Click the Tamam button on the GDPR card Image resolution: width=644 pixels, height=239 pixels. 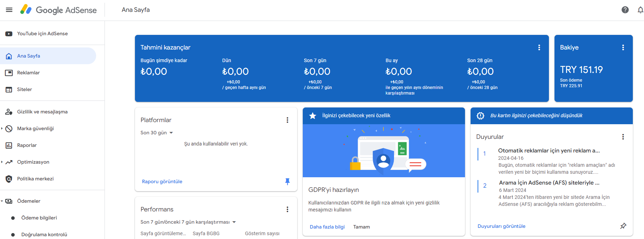click(362, 227)
